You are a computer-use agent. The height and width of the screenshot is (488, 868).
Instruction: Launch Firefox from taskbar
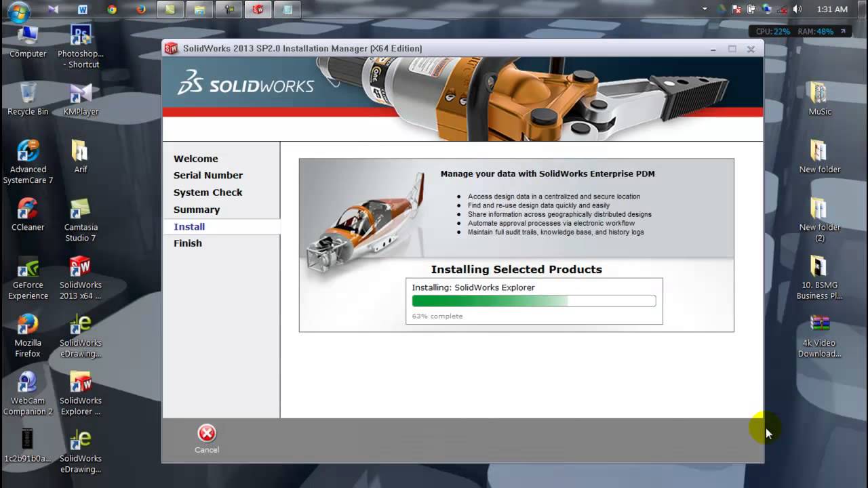pyautogui.click(x=141, y=9)
